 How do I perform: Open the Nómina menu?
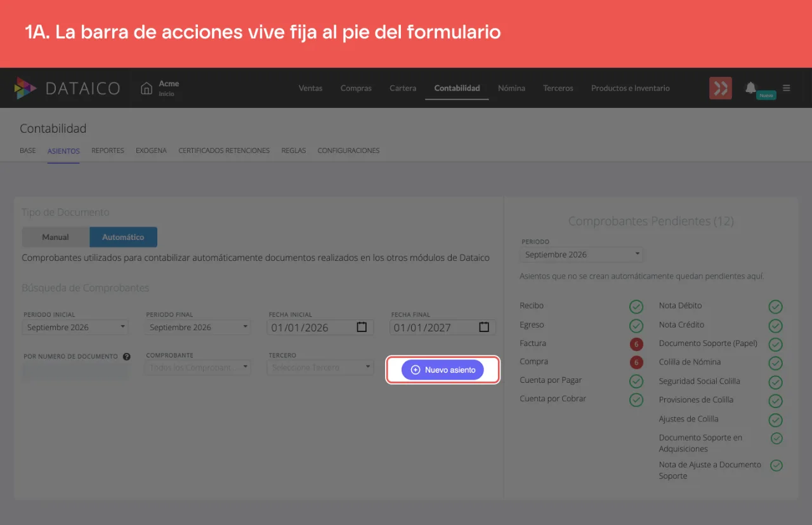511,88
